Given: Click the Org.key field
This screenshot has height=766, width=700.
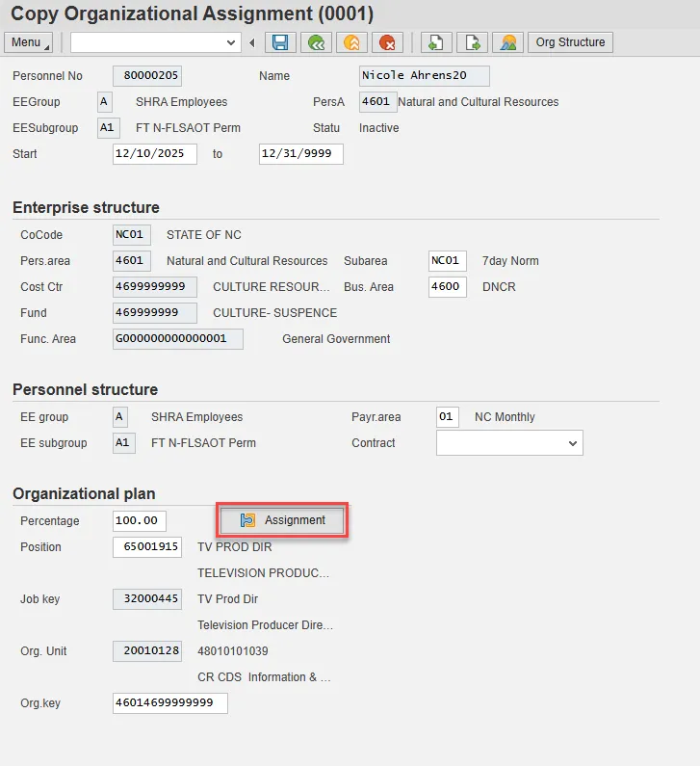Looking at the screenshot, I should click(169, 703).
